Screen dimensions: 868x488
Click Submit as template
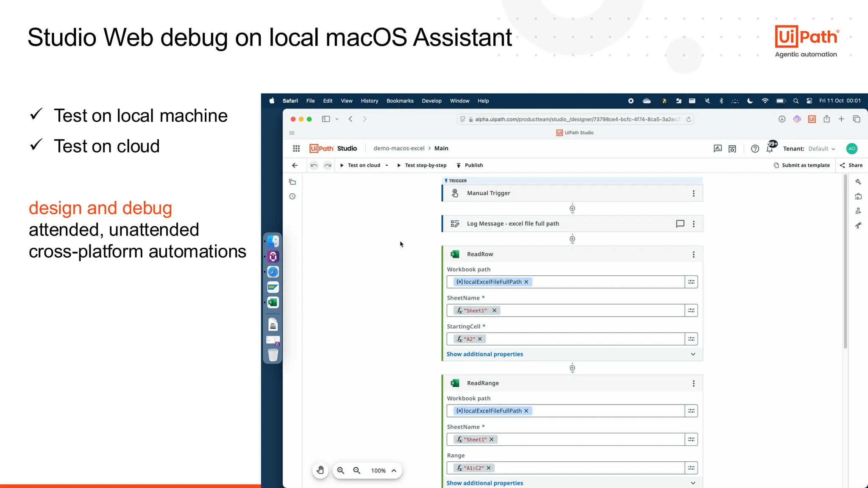801,165
